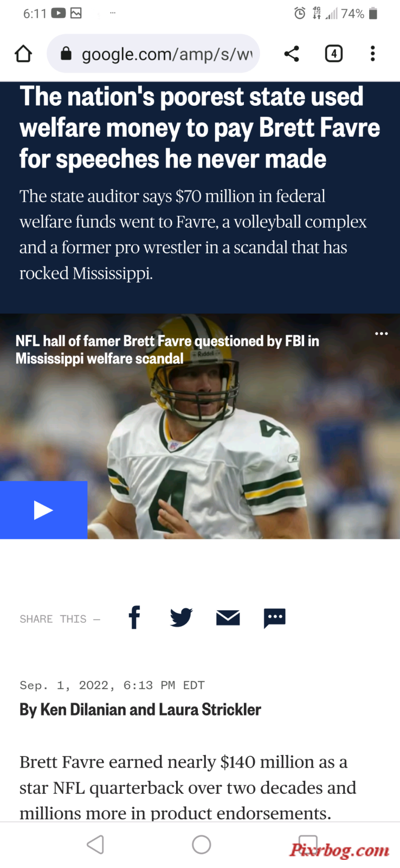Play the Brett Favre video
The image size is (400, 868).
point(43,510)
